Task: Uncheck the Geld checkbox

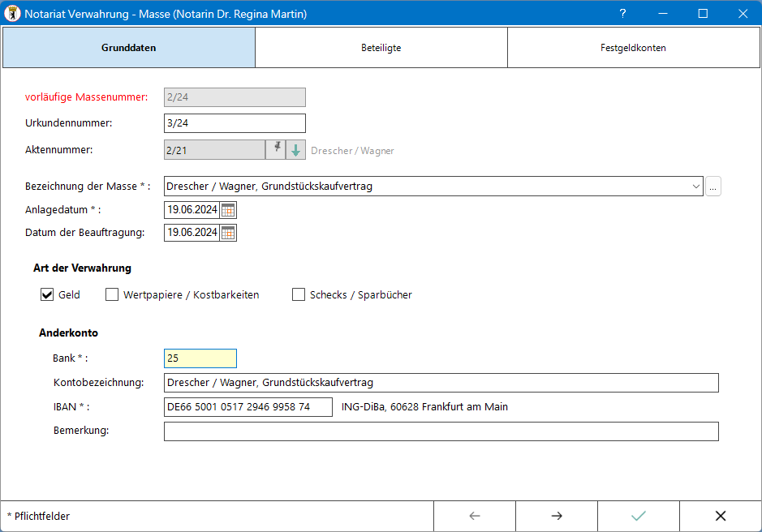Action: [47, 295]
